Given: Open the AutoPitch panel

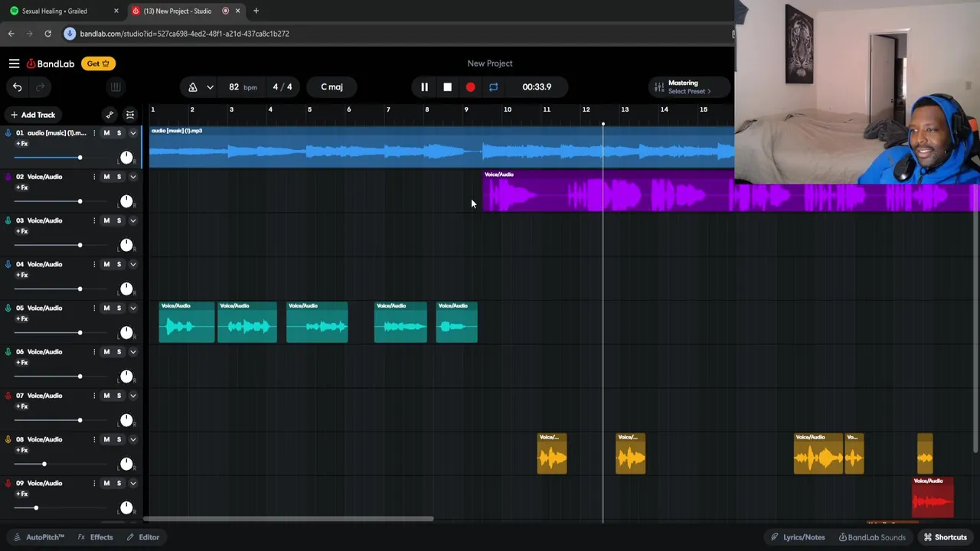Looking at the screenshot, I should [x=39, y=537].
